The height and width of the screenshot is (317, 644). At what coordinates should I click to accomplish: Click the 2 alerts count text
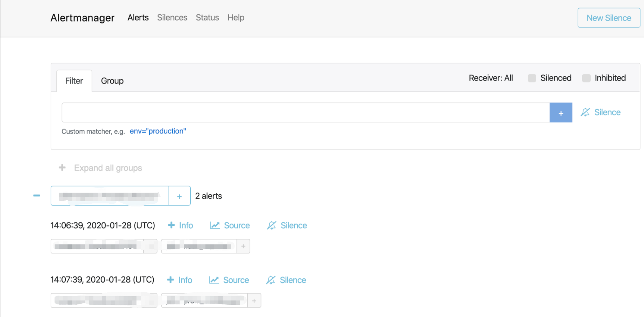[208, 196]
